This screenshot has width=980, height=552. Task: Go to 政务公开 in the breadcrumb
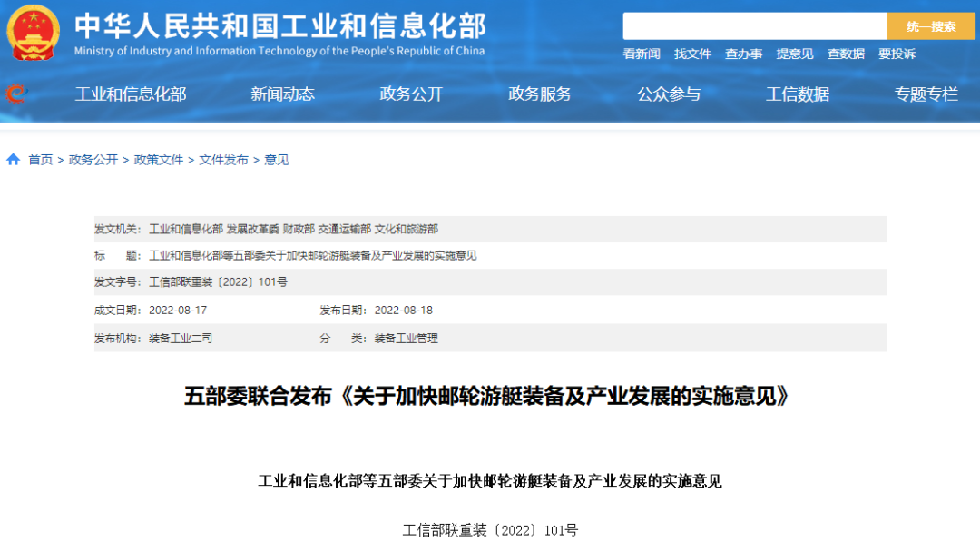click(x=93, y=160)
